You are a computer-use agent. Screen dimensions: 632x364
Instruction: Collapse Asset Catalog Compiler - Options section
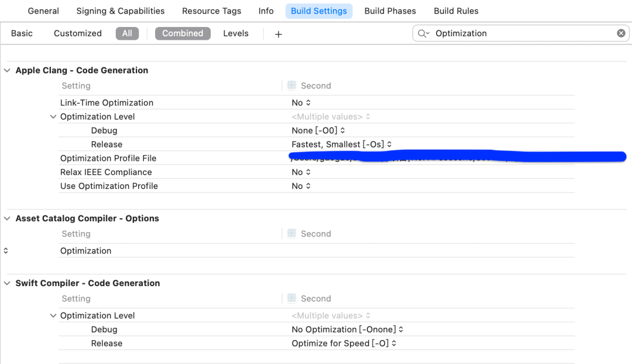[x=7, y=218]
